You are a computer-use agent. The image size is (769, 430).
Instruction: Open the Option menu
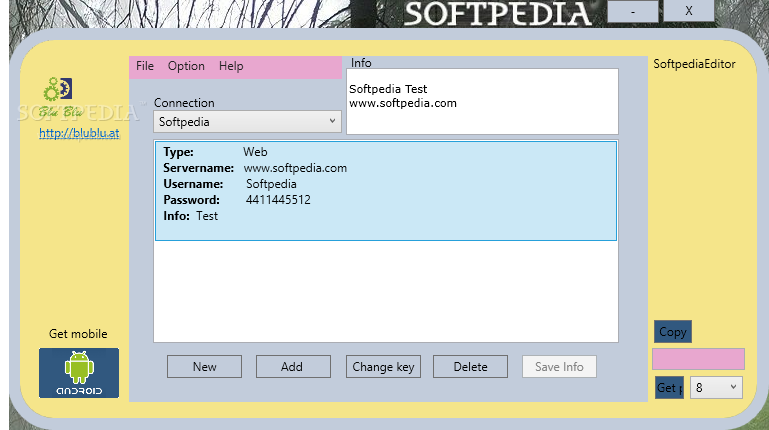point(186,66)
